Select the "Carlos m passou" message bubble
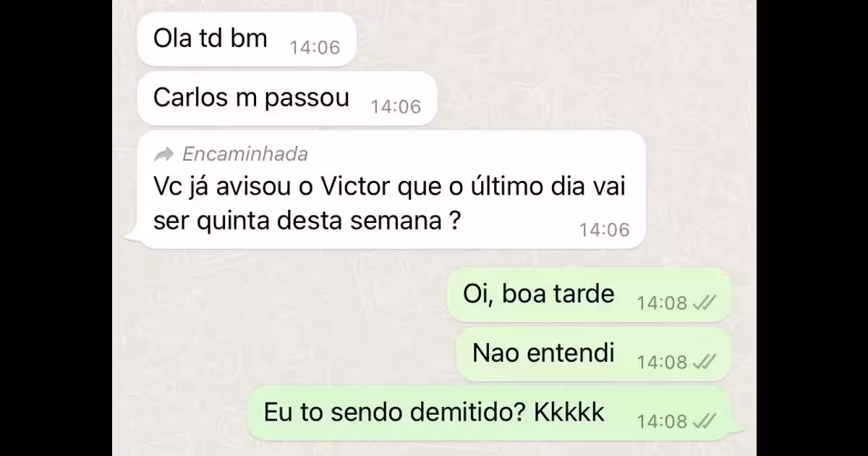Image resolution: width=868 pixels, height=456 pixels. click(287, 98)
